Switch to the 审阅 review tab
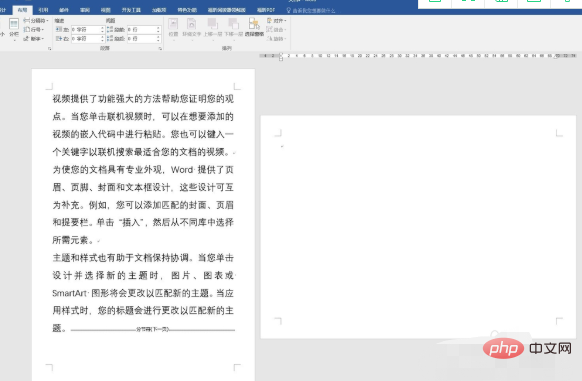Viewport: 582px width, 381px height. click(85, 10)
